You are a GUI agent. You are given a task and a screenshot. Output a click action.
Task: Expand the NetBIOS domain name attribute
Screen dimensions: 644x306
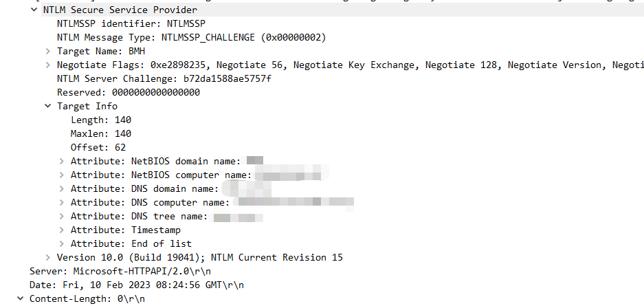62,161
